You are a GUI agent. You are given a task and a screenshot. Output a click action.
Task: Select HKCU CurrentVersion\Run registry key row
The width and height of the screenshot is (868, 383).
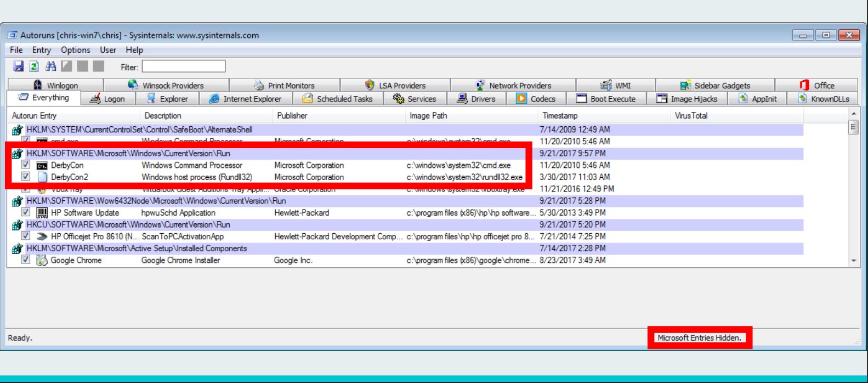pos(407,224)
